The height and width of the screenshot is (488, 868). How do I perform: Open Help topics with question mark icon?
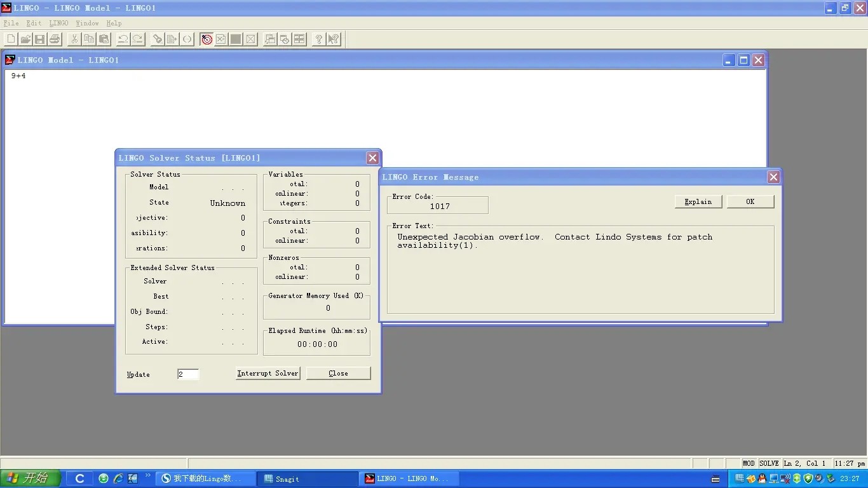point(319,39)
